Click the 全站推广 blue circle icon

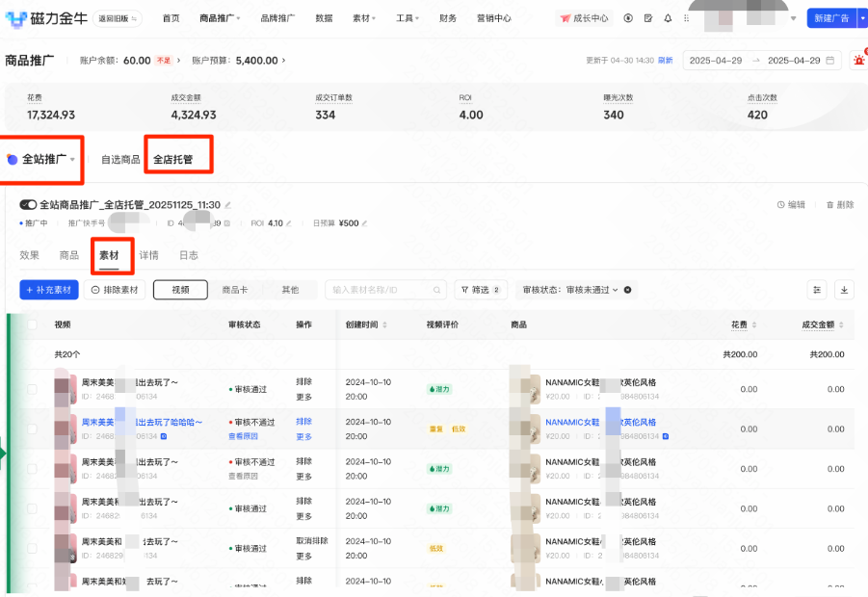click(13, 159)
